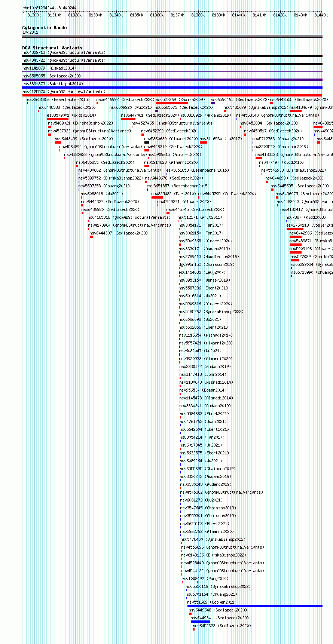This screenshot has width=333, height=644.
Task: Click the nsv4339713 gnomAD variant label
Action: (64, 52)
